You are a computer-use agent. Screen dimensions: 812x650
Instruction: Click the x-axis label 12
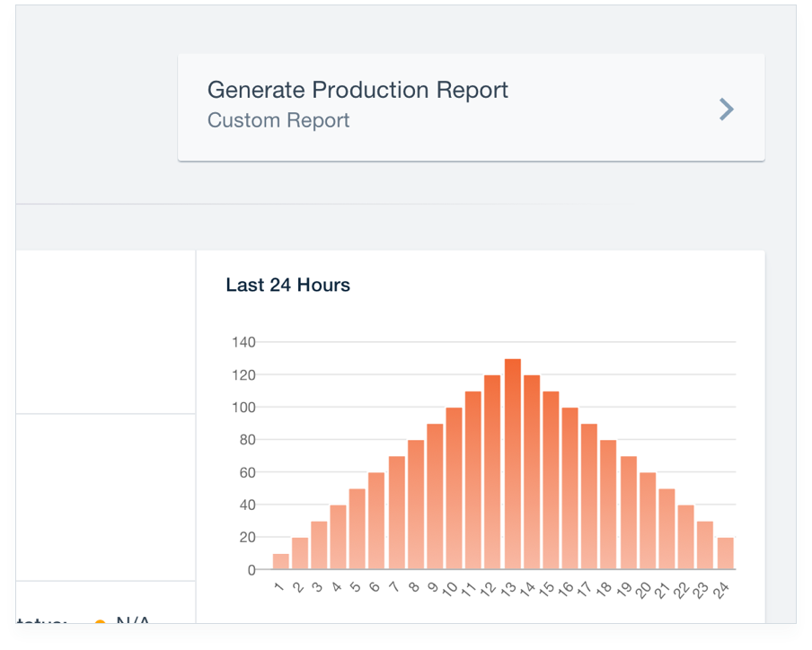pyautogui.click(x=489, y=589)
